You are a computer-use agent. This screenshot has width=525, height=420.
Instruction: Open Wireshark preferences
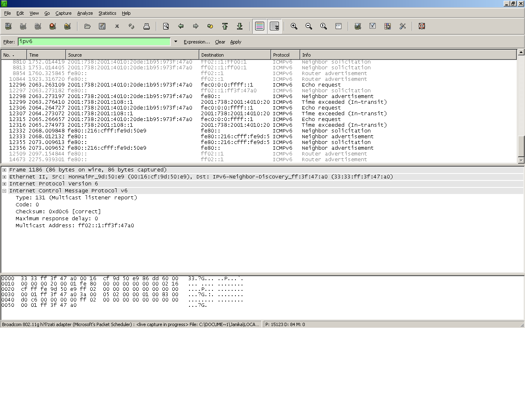pyautogui.click(x=402, y=26)
